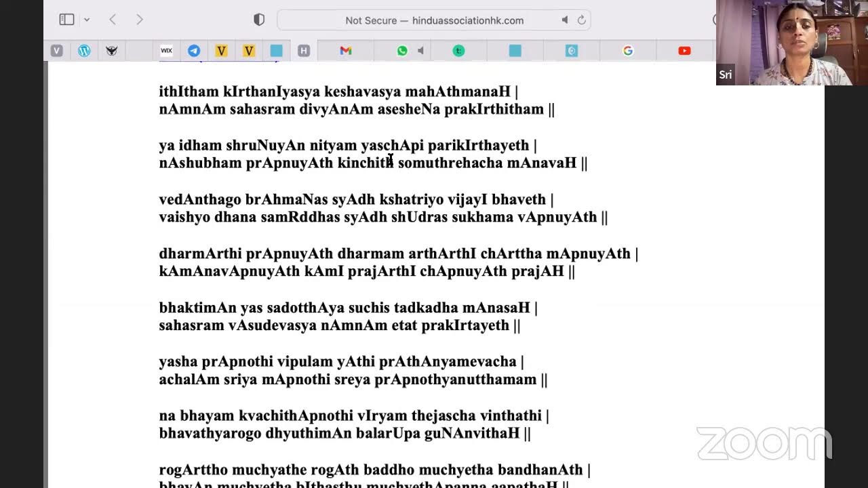Open the sidebar options dropdown arrow
Viewport: 868px width, 488px height.
pos(86,20)
